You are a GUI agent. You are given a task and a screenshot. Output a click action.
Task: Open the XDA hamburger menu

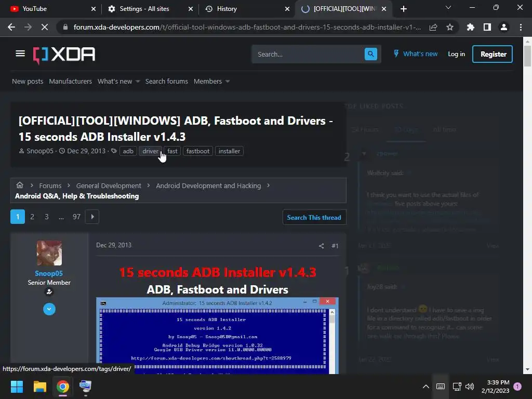[x=20, y=54]
